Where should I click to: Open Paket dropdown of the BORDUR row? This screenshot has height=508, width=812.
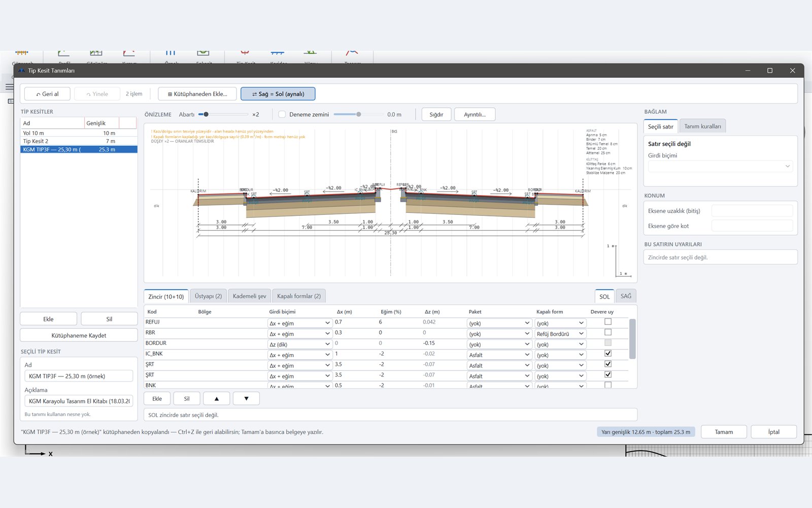click(x=499, y=344)
